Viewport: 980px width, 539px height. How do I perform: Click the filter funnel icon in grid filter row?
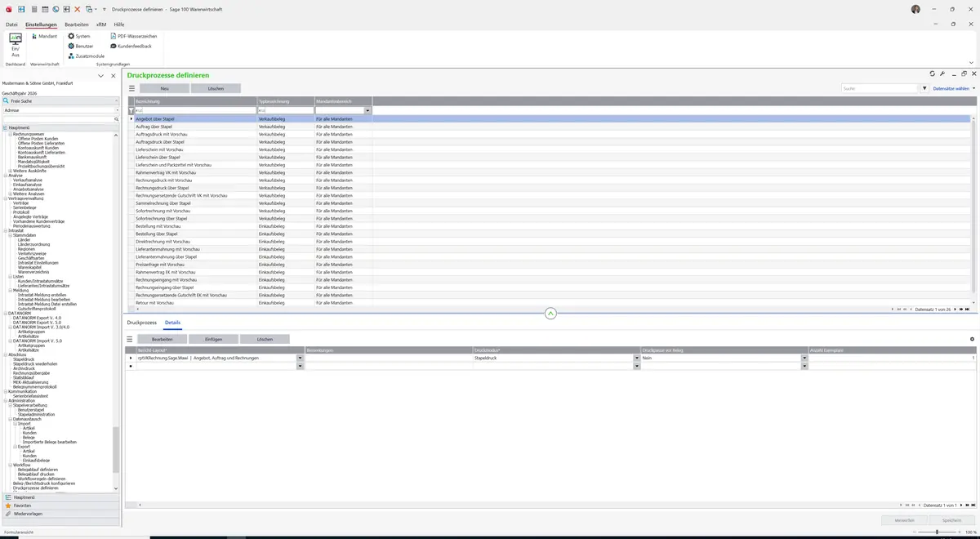pos(131,110)
